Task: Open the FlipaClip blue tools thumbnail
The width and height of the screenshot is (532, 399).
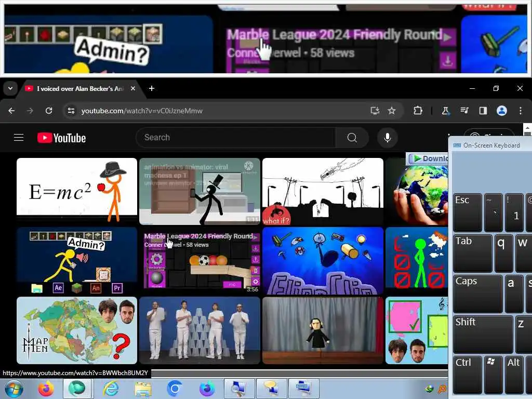Action: [x=323, y=261]
